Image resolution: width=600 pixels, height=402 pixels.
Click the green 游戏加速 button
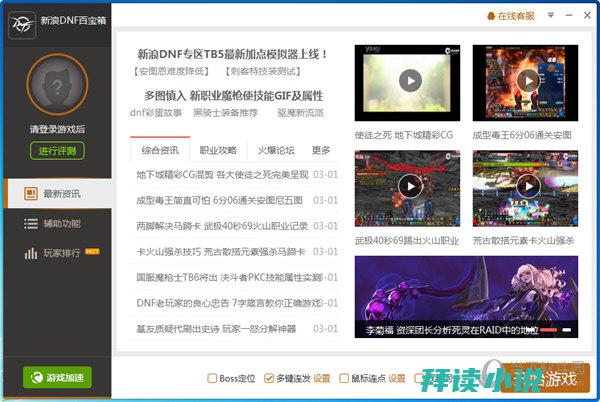(57, 378)
